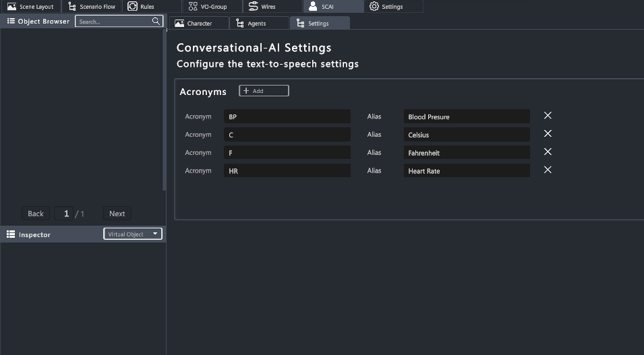Click the page number field
Viewport: 644px width, 355px height.
[x=66, y=214]
